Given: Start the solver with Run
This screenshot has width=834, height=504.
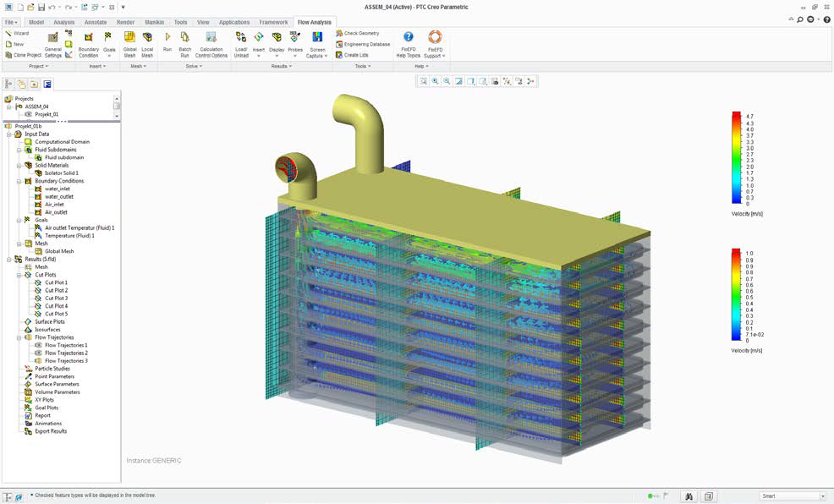Looking at the screenshot, I should coord(167,37).
